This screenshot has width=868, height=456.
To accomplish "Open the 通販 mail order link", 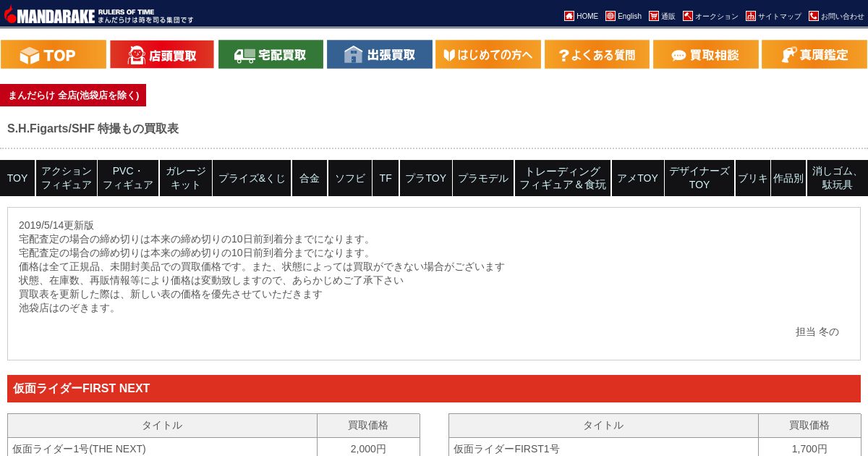I will [668, 16].
